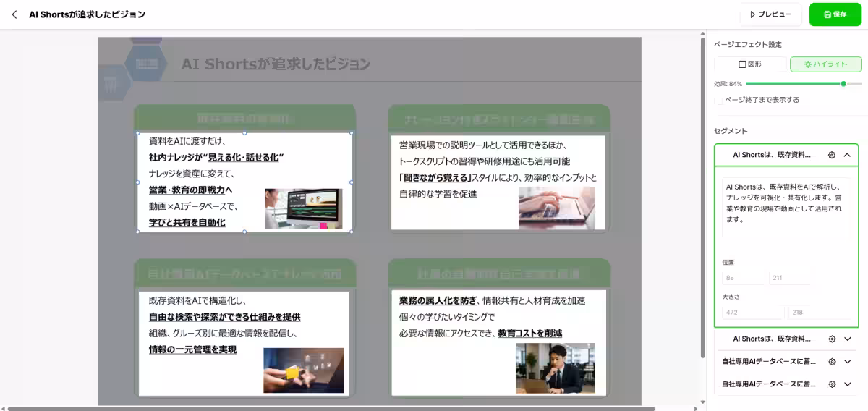Click the monitor image in top-left card
Screen dimensions: 868x411
click(x=303, y=208)
